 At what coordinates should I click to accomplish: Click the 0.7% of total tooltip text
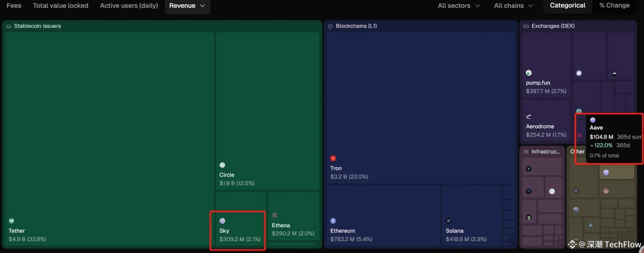[604, 156]
